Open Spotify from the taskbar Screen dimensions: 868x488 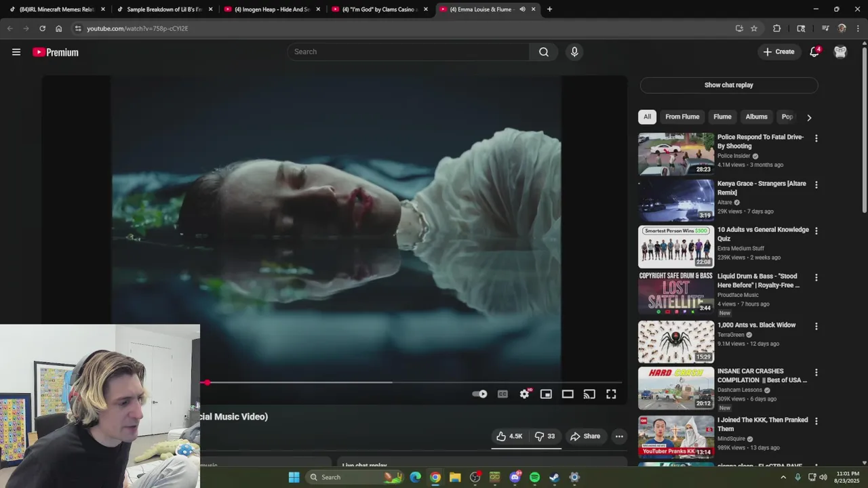534,477
